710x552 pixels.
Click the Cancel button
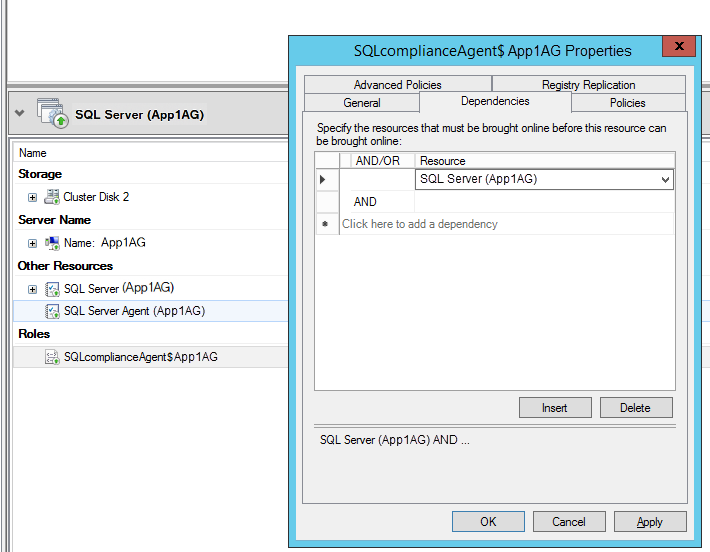coord(569,522)
